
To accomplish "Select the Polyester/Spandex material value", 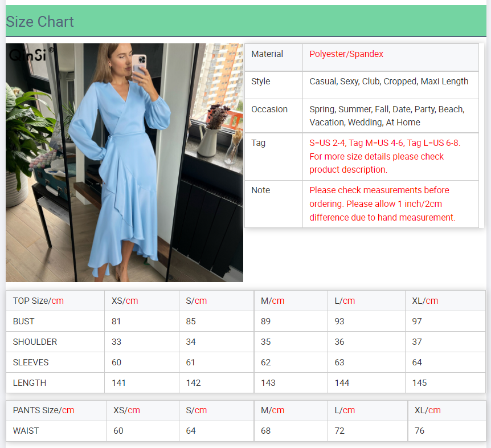I will coord(346,54).
